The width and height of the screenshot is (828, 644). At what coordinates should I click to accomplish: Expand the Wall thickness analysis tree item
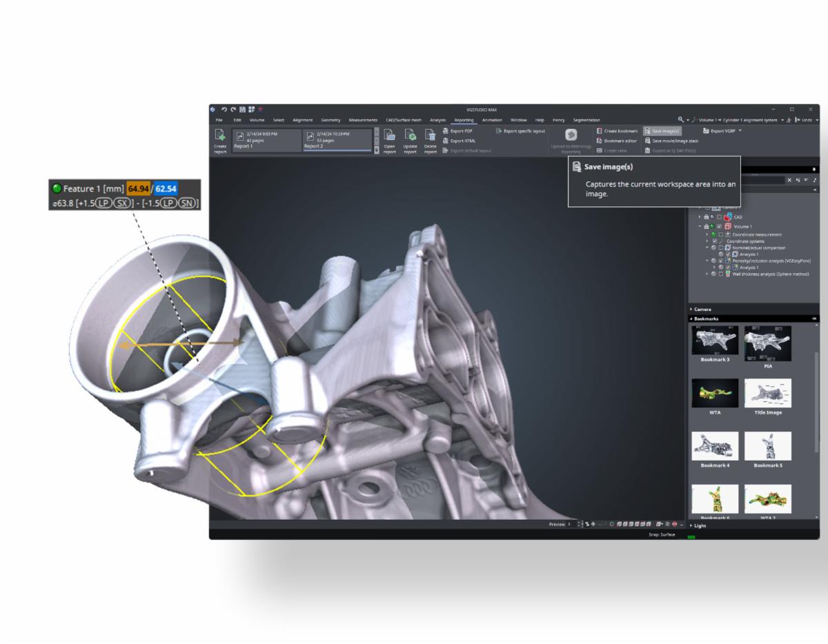707,274
